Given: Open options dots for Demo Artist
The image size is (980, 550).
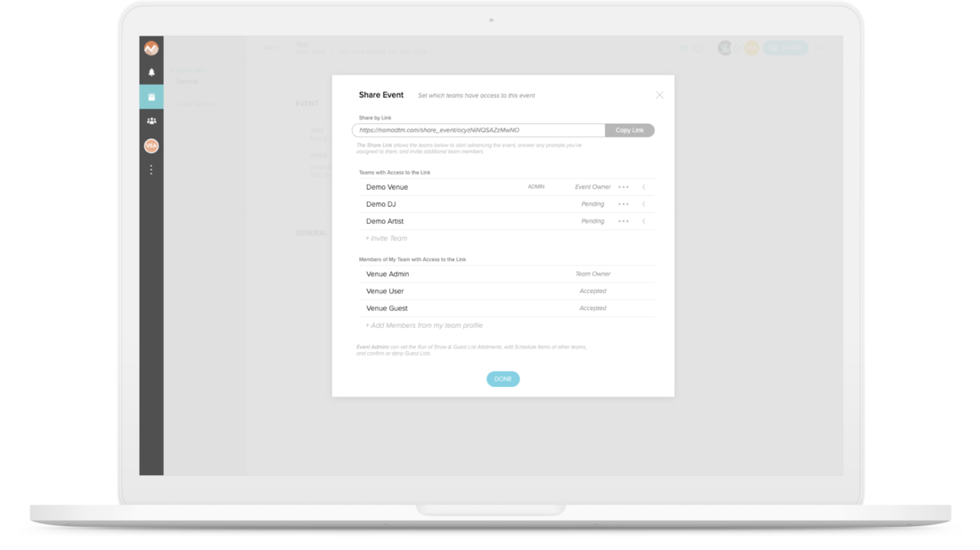Looking at the screenshot, I should pos(623,221).
